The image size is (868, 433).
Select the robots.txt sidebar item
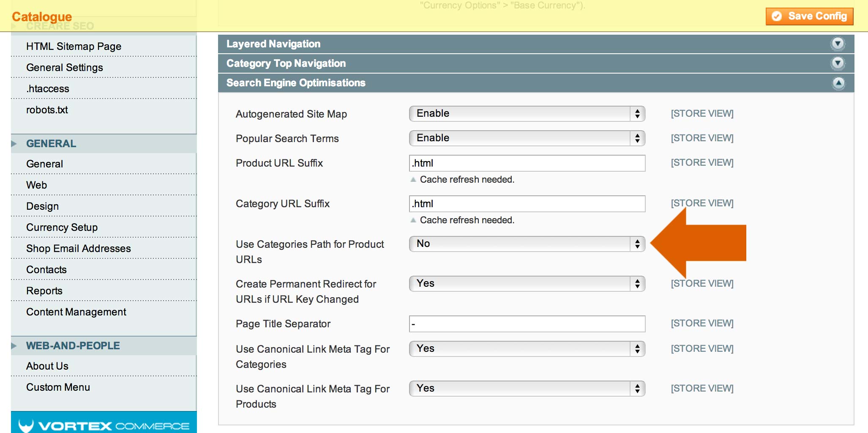104,110
